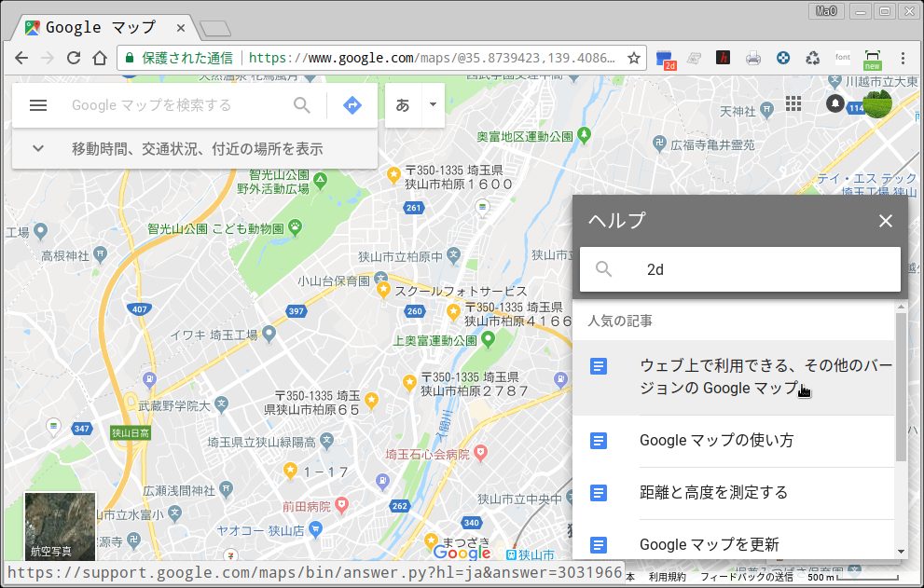This screenshot has width=924, height=588.
Task: Click the 'スクールフォトサービス' star marker
Action: pos(383,290)
